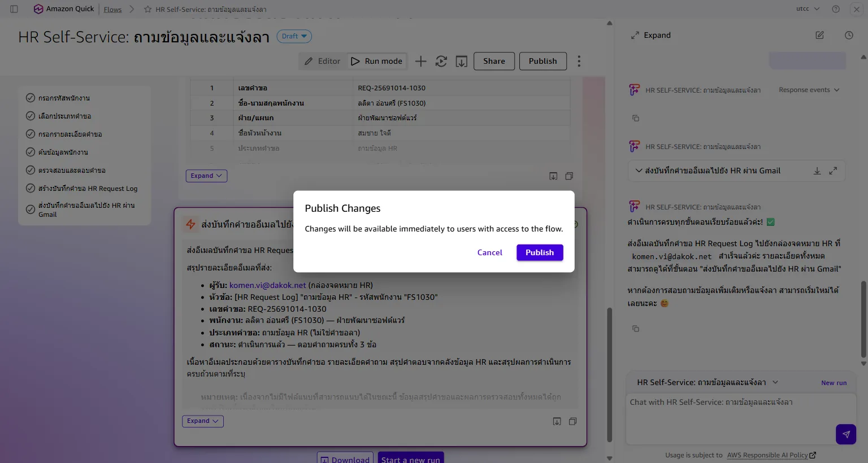Image resolution: width=868 pixels, height=463 pixels.
Task: Click the download icon left of Share
Action: coord(462,61)
